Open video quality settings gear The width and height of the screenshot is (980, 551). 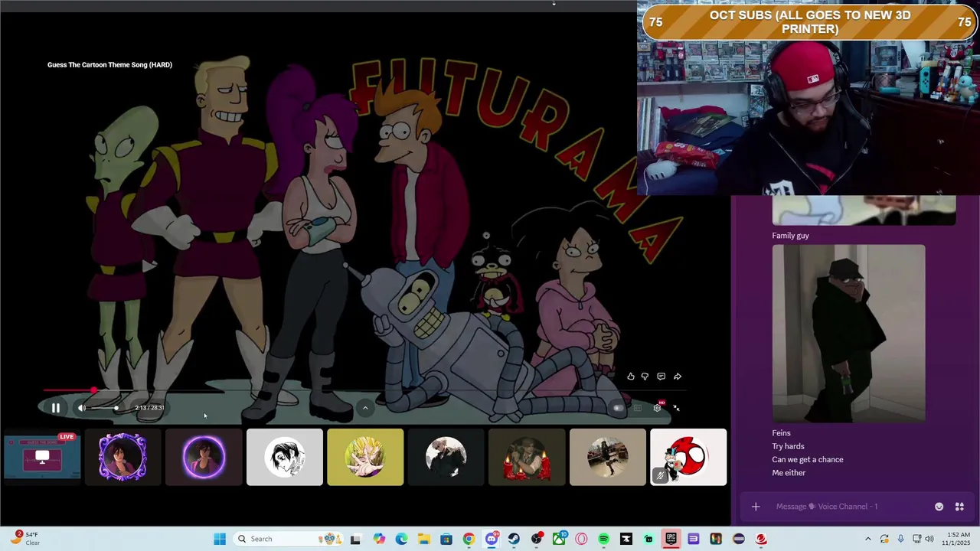click(x=657, y=408)
